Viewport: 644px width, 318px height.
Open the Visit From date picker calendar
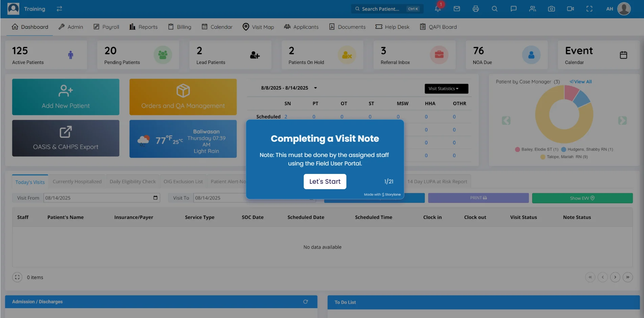pos(155,198)
